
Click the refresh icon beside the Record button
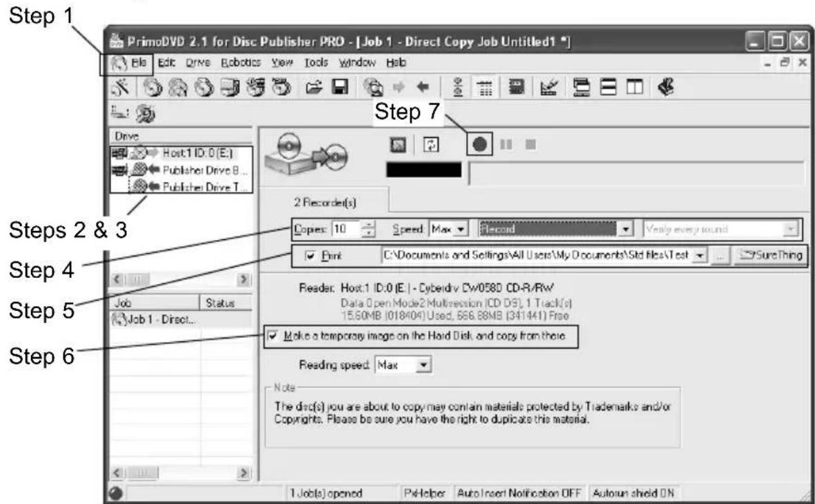pyautogui.click(x=431, y=145)
